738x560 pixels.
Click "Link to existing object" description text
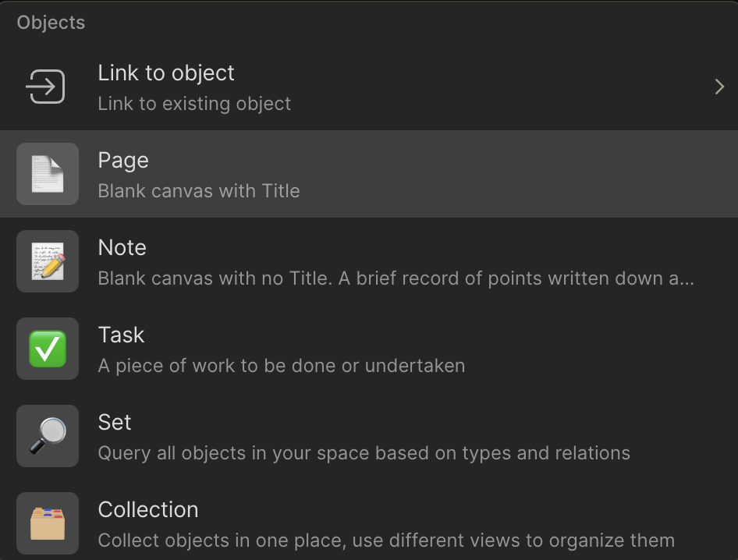click(x=194, y=104)
